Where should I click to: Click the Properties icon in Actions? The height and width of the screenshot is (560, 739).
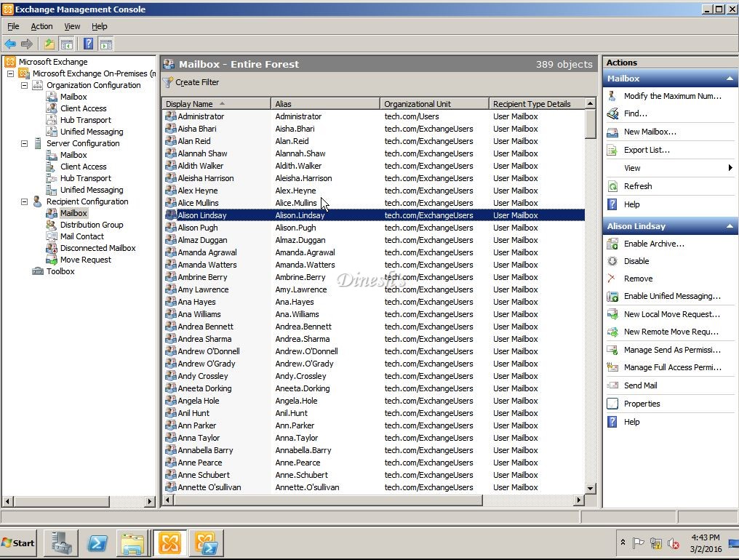coord(612,404)
